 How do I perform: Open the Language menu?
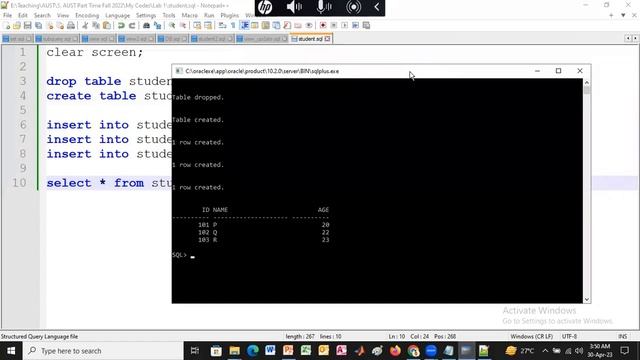117,15
